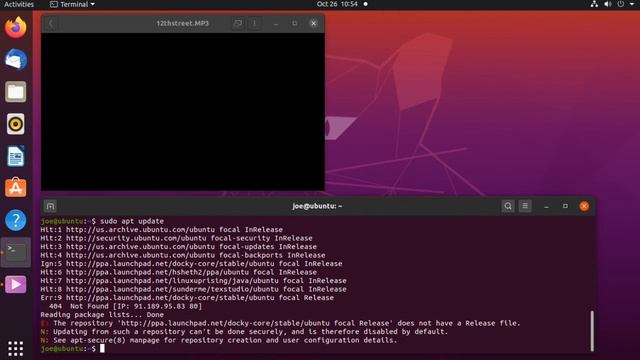Image resolution: width=640 pixels, height=360 pixels.
Task: Click the 'Hit:7' linuxuprising/java line
Action: [x=193, y=280]
